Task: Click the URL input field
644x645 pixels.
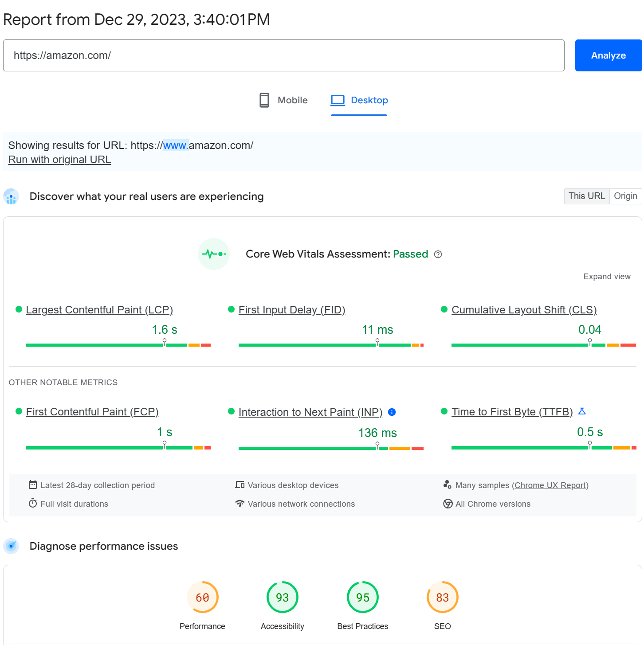Action: [x=283, y=55]
